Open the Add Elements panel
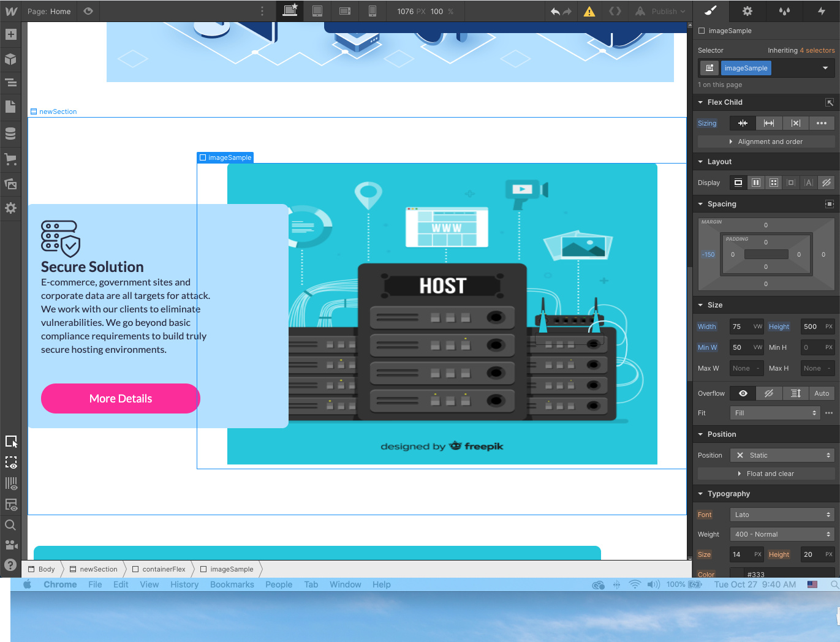Screen dimensions: 840x642 (x=10, y=34)
